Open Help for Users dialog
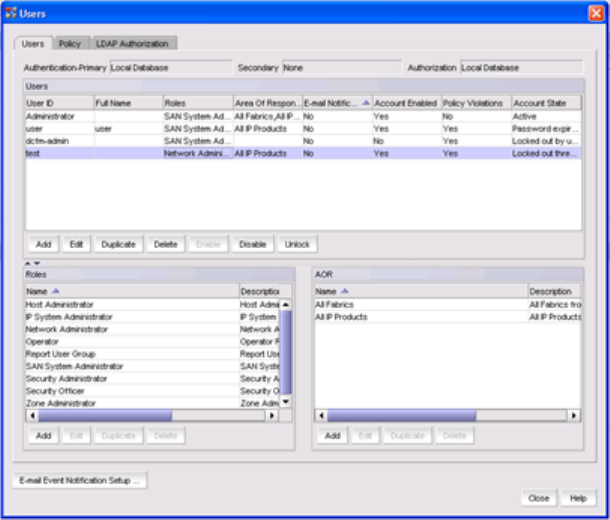This screenshot has height=520, width=610. 578,498
